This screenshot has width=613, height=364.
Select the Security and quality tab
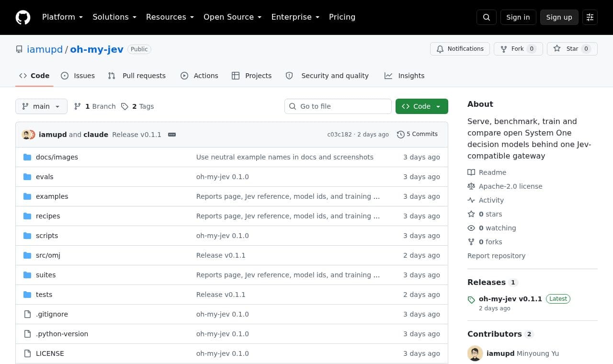[327, 76]
